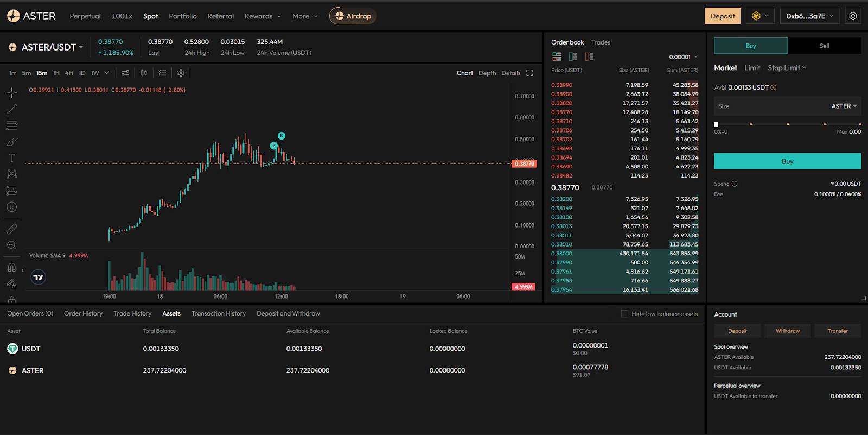Show both bids and asks order book view
This screenshot has height=435, width=868.
[557, 56]
